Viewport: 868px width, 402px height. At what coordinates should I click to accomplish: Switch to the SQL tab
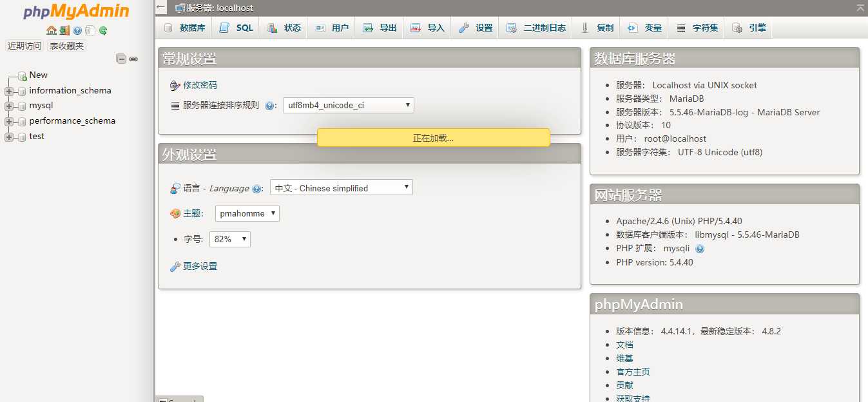tap(236, 28)
